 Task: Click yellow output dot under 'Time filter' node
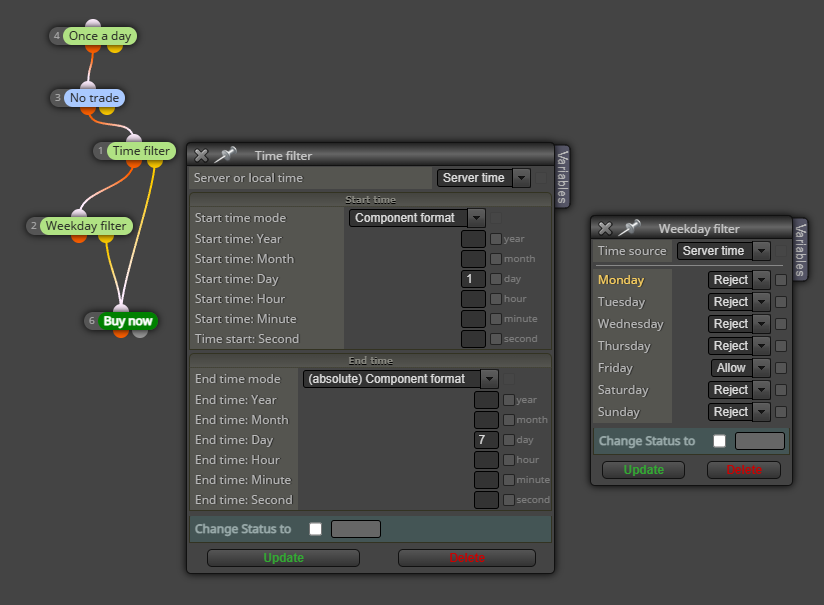(155, 163)
